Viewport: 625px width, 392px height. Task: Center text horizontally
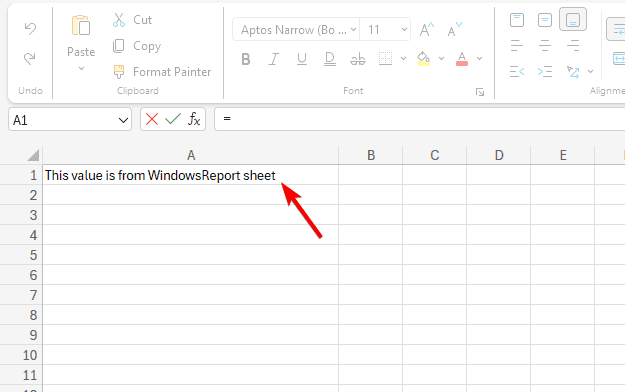pos(545,45)
